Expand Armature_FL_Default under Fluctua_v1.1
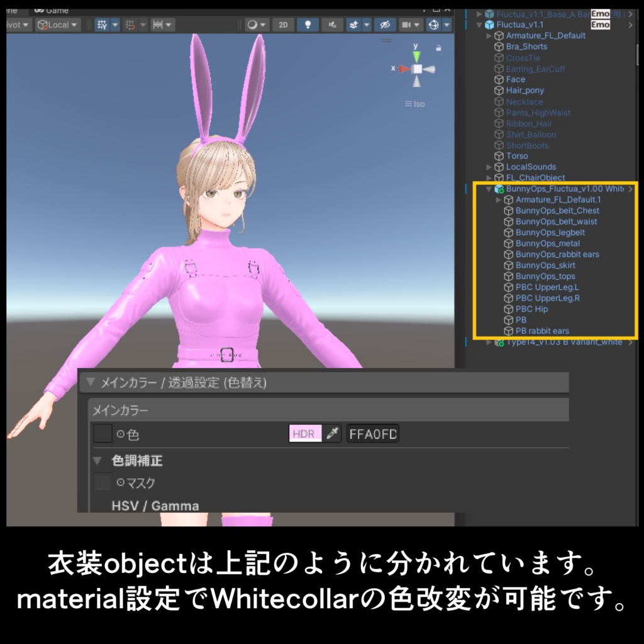 pos(489,36)
